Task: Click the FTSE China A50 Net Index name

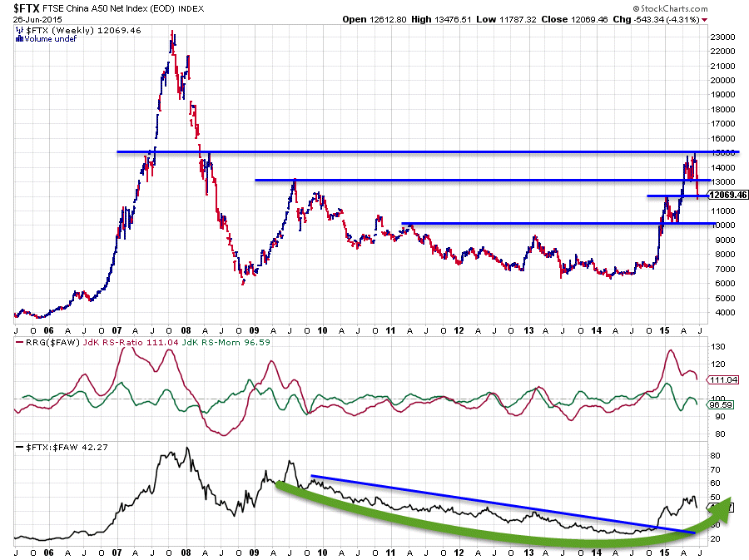Action: pyautogui.click(x=109, y=8)
